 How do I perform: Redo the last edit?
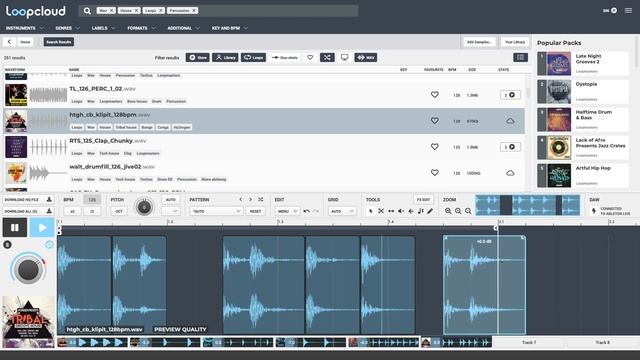pyautogui.click(x=316, y=211)
